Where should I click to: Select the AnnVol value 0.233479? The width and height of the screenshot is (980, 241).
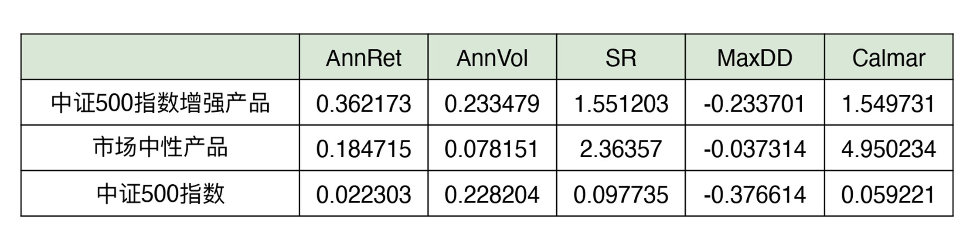(492, 104)
